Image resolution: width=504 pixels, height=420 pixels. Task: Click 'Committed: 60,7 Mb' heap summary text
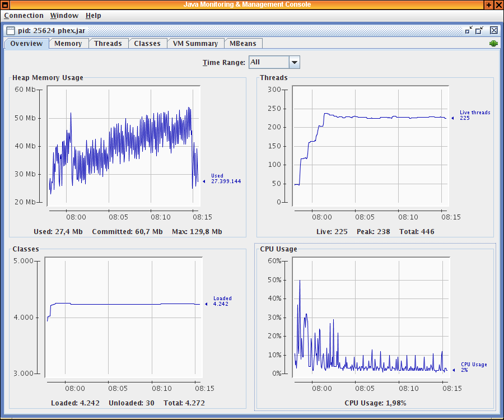(127, 232)
